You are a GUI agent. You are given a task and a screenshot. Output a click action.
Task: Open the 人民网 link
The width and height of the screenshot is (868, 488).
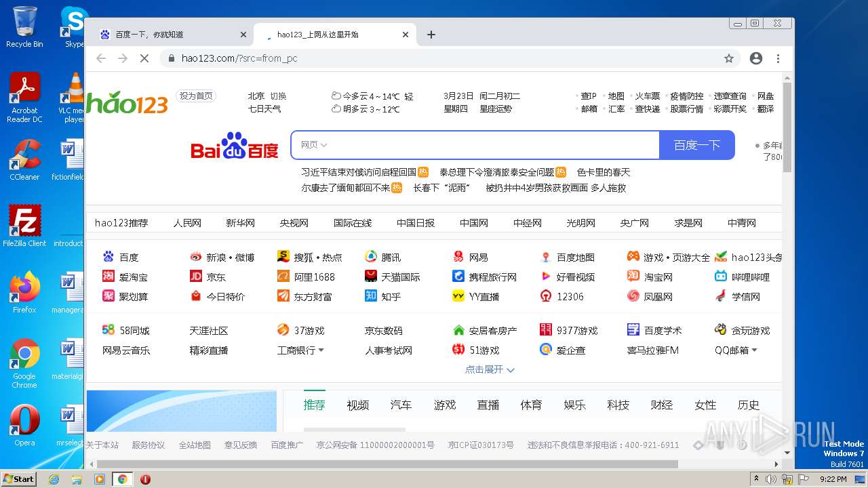[187, 223]
